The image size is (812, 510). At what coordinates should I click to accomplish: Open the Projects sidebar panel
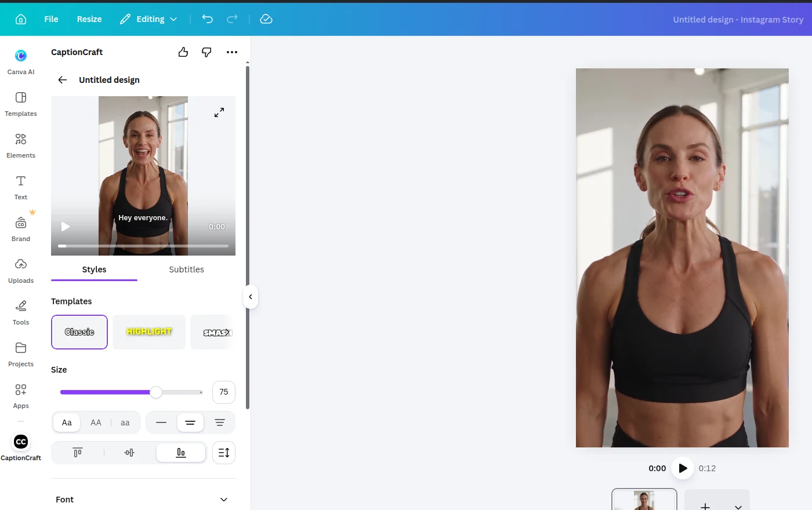point(21,354)
